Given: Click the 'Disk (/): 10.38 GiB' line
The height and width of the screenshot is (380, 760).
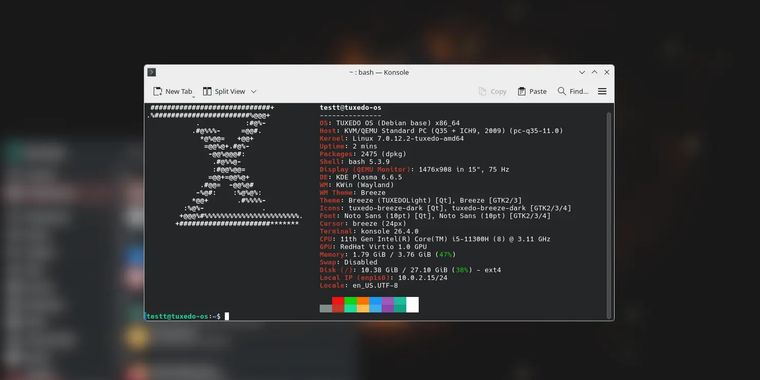Looking at the screenshot, I should [x=410, y=270].
